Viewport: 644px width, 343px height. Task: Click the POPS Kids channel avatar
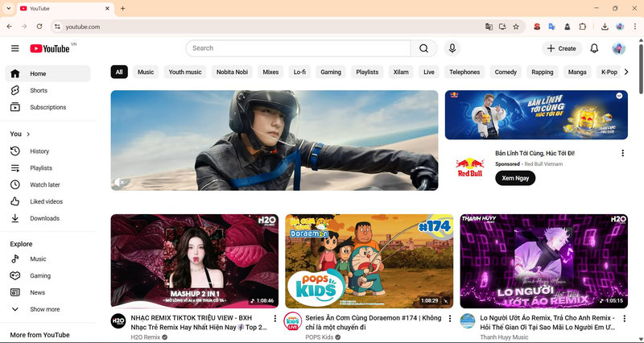(293, 320)
